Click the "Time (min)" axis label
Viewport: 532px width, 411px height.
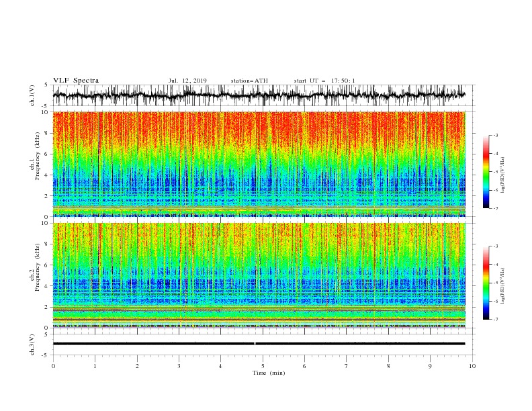(x=269, y=373)
